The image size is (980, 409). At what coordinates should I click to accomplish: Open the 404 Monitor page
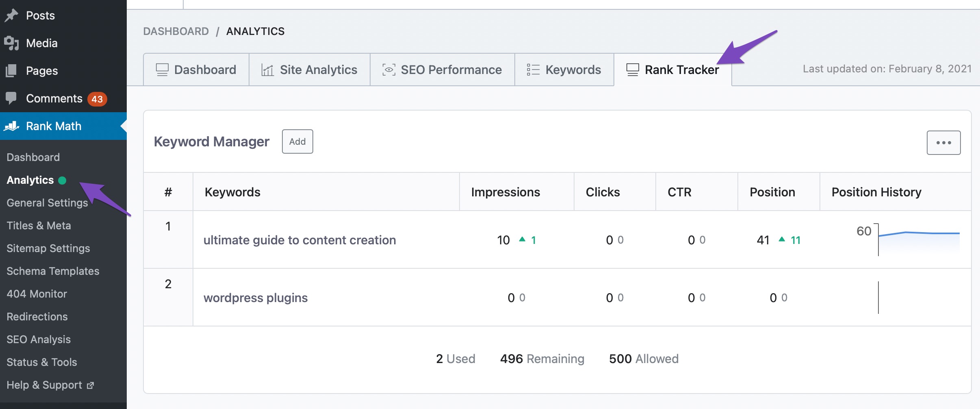[x=37, y=294]
